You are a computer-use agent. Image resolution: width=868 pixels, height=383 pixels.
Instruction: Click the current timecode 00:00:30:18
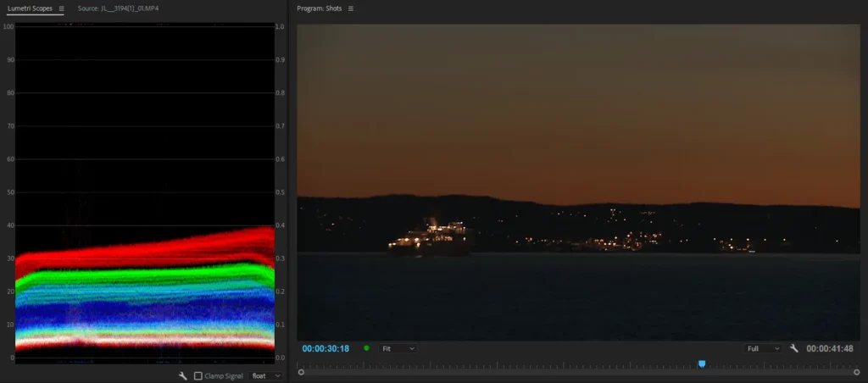click(x=325, y=349)
